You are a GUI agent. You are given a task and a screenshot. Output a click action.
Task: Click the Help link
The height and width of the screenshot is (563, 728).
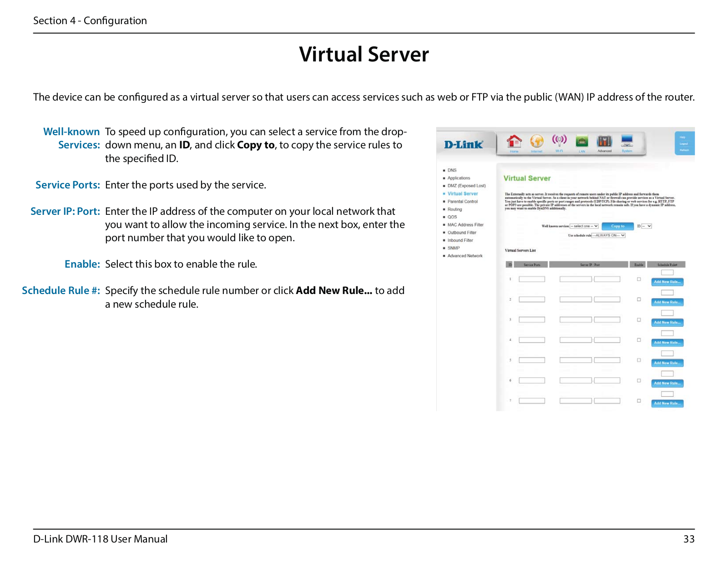[682, 137]
